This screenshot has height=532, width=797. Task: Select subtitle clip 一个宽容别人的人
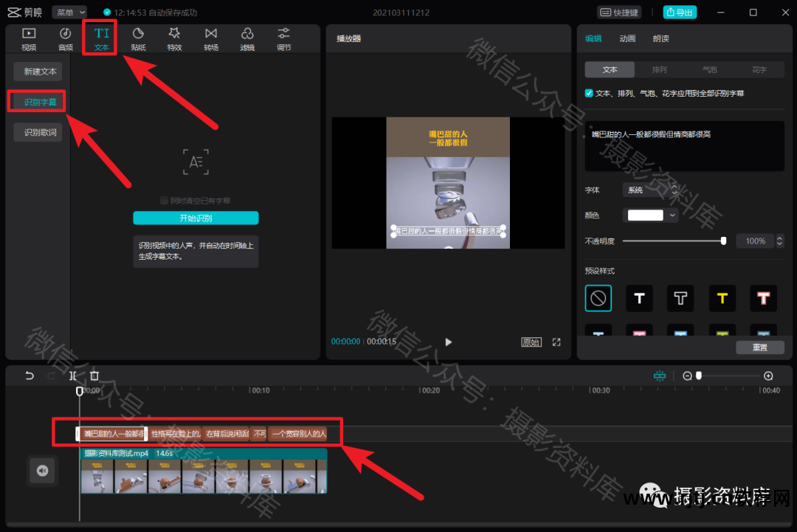click(x=299, y=433)
